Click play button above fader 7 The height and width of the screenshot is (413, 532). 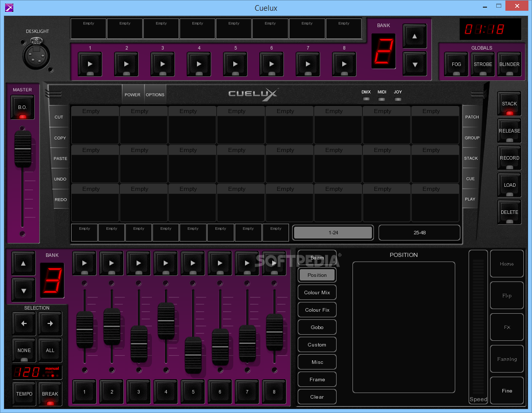pos(247,264)
